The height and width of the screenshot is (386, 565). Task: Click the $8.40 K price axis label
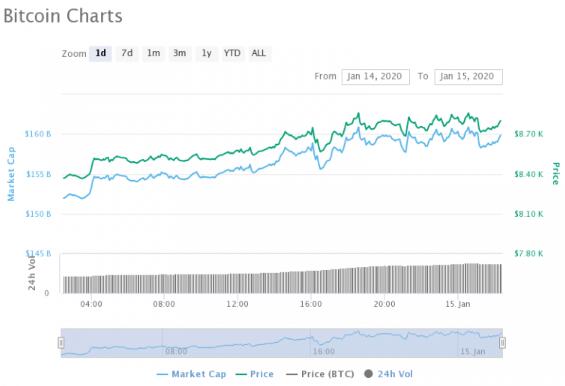click(x=529, y=174)
